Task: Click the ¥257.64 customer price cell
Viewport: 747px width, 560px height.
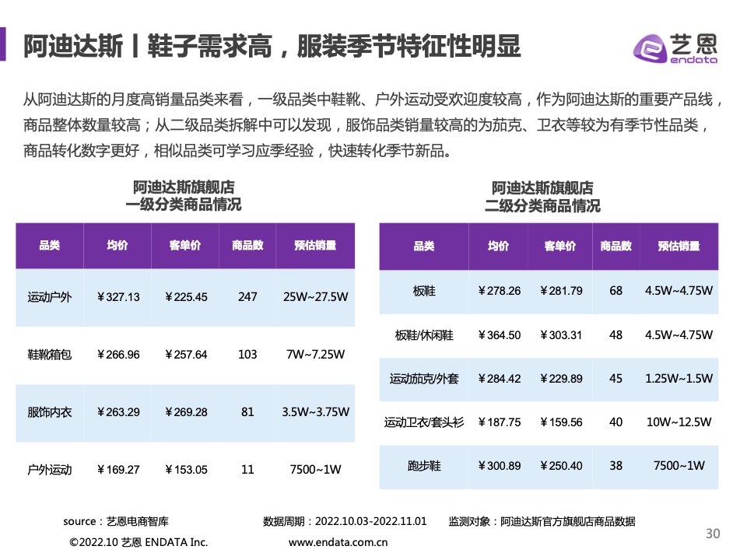Action: [x=186, y=355]
